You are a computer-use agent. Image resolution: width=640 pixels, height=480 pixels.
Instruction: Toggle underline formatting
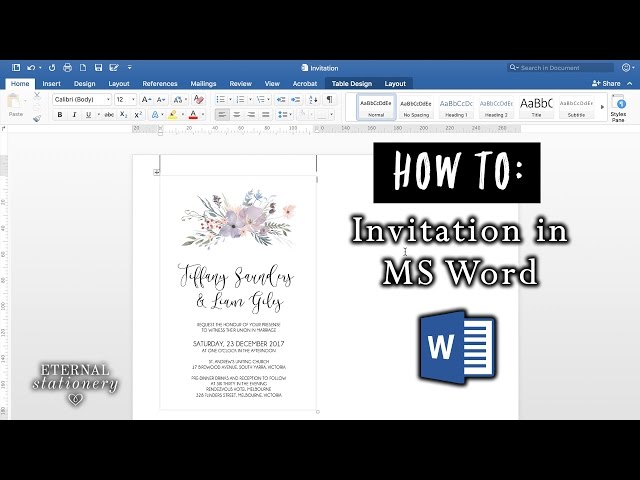pos(88,115)
